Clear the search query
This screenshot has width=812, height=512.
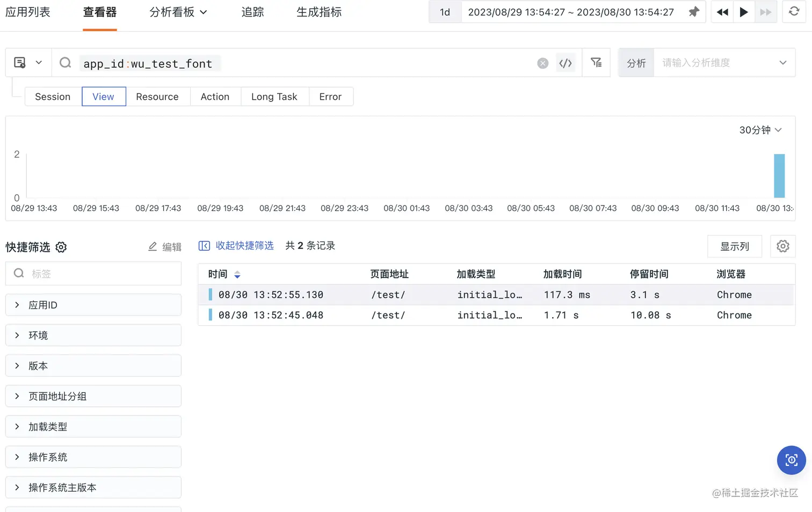[x=543, y=63]
